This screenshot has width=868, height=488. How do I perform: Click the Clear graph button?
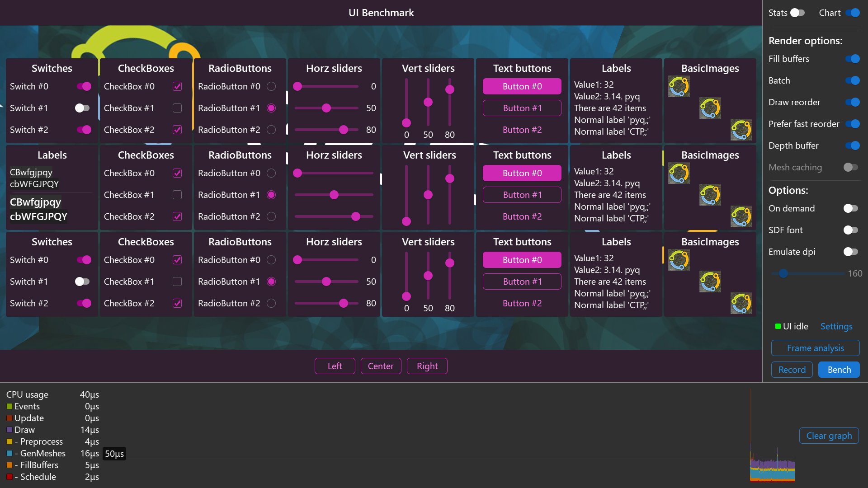[x=829, y=436]
